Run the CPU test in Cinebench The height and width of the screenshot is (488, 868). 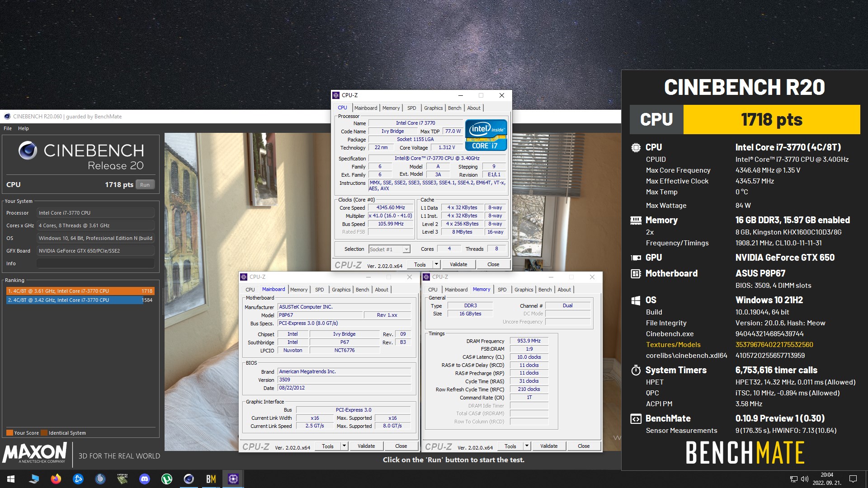pos(145,185)
